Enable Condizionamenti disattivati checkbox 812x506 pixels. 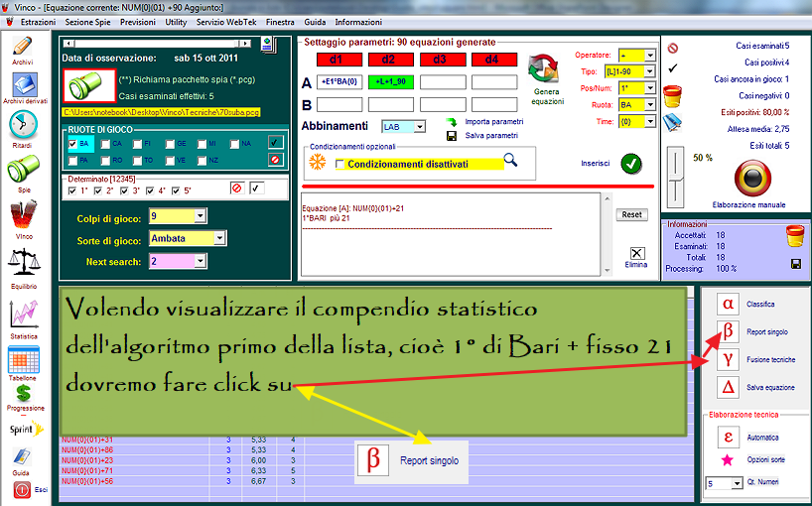[340, 164]
